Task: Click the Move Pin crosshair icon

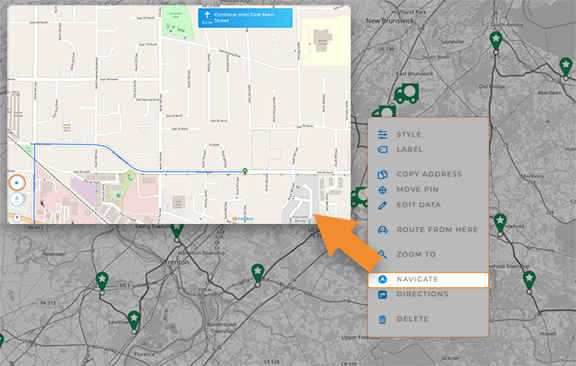Action: coord(382,190)
